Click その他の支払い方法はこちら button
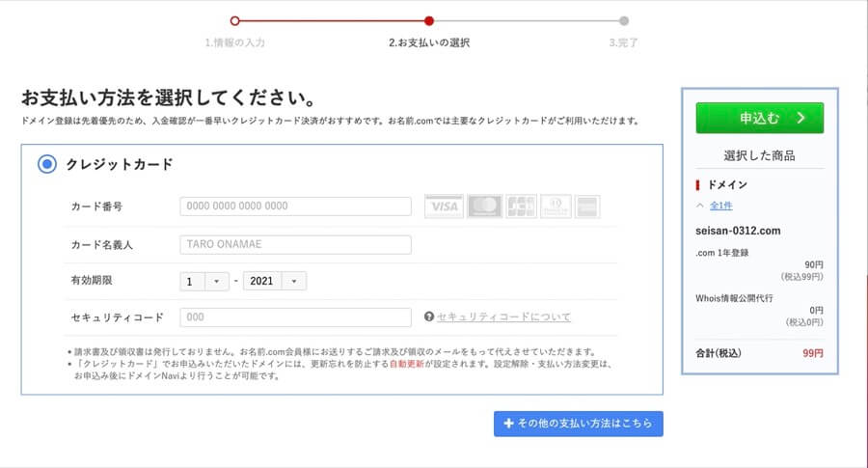This screenshot has width=868, height=468. pos(578,425)
